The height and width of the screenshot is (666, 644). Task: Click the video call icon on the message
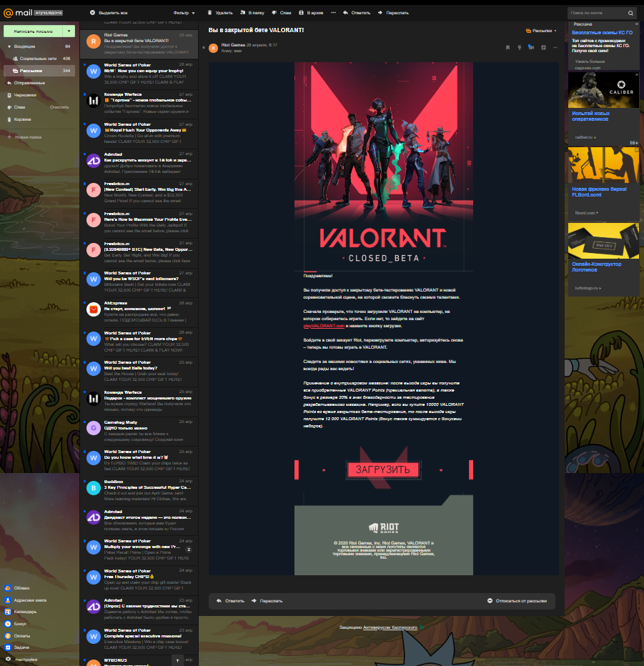tap(531, 47)
